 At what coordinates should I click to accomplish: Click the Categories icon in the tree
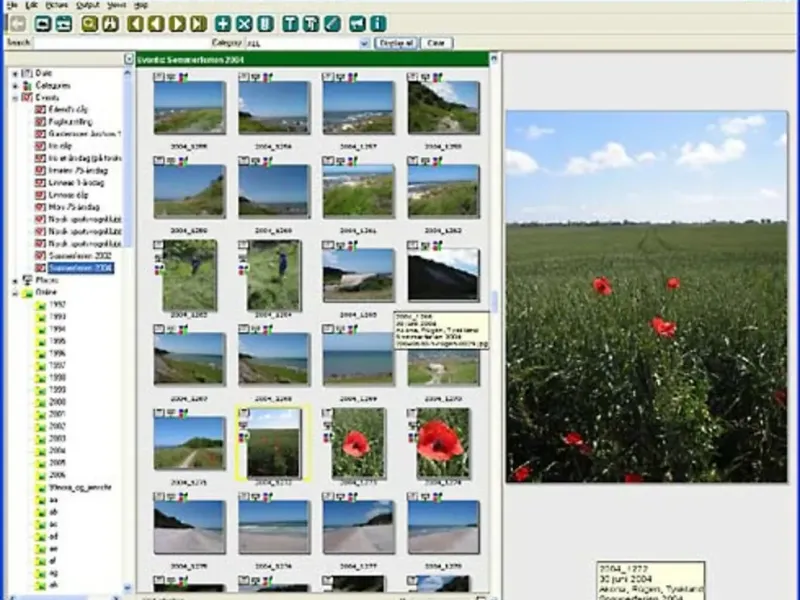click(x=28, y=86)
